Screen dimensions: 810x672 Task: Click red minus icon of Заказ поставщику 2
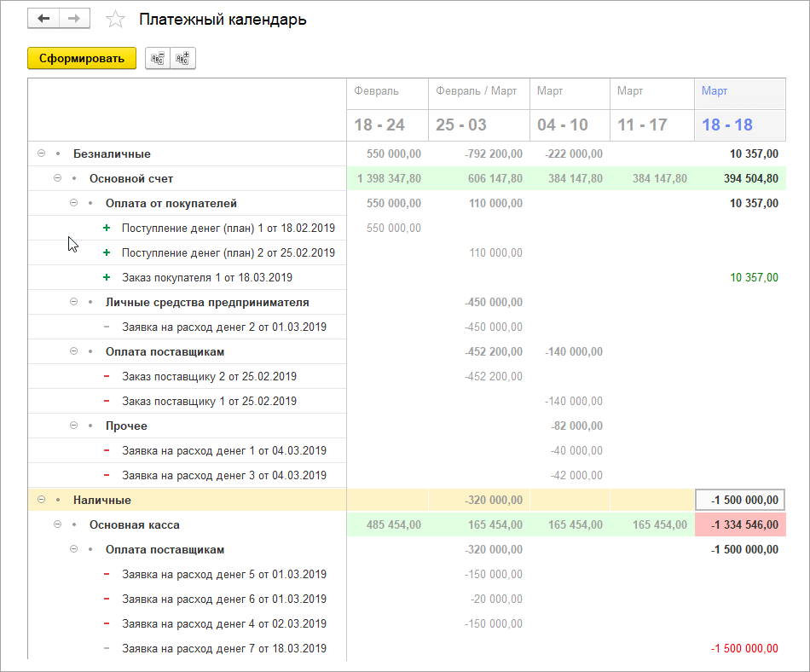pos(107,377)
